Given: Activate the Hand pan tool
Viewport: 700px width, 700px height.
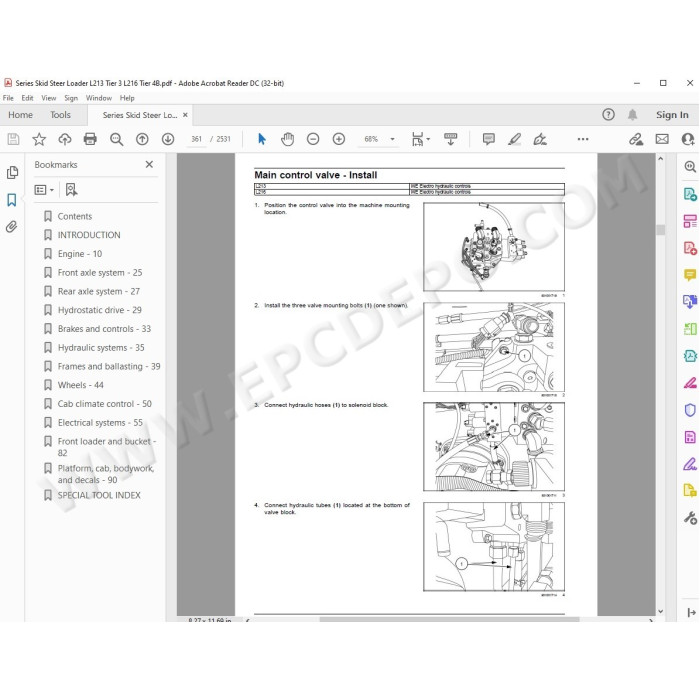Looking at the screenshot, I should [288, 139].
